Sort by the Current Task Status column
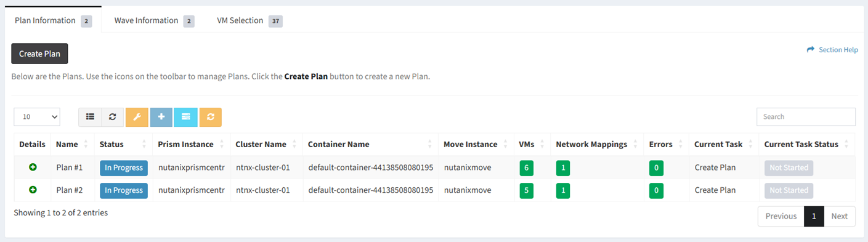The height and width of the screenshot is (242, 868). (807, 144)
